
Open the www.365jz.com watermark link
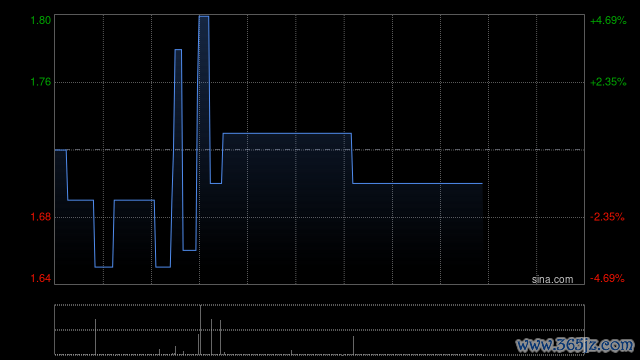(575, 345)
